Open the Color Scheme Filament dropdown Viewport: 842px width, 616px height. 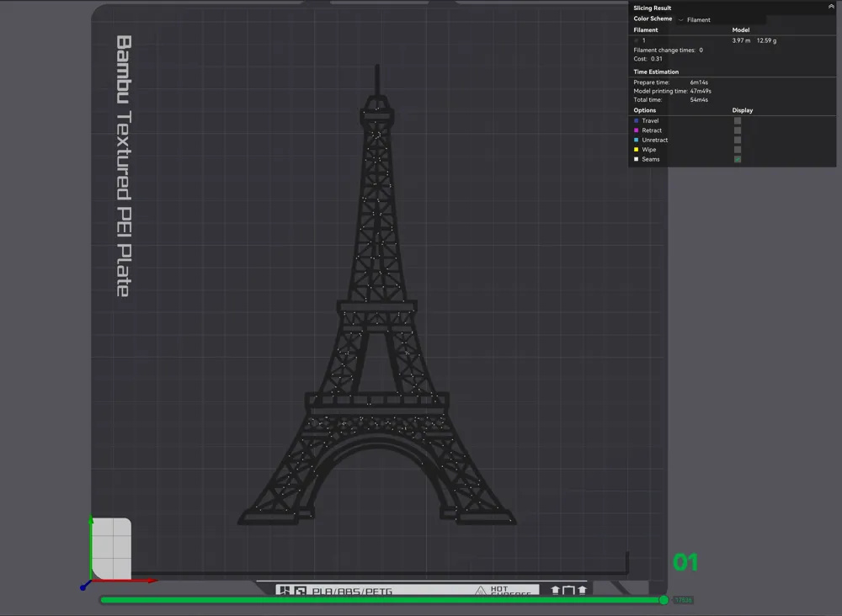[x=722, y=20]
